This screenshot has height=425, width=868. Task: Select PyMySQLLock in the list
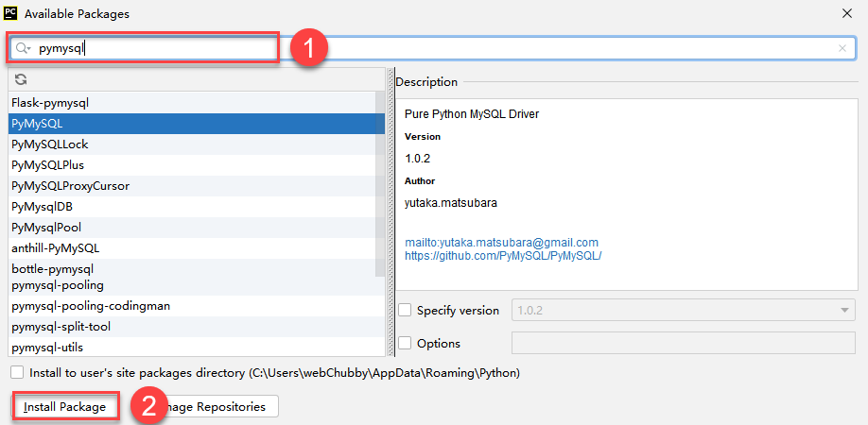pos(192,144)
